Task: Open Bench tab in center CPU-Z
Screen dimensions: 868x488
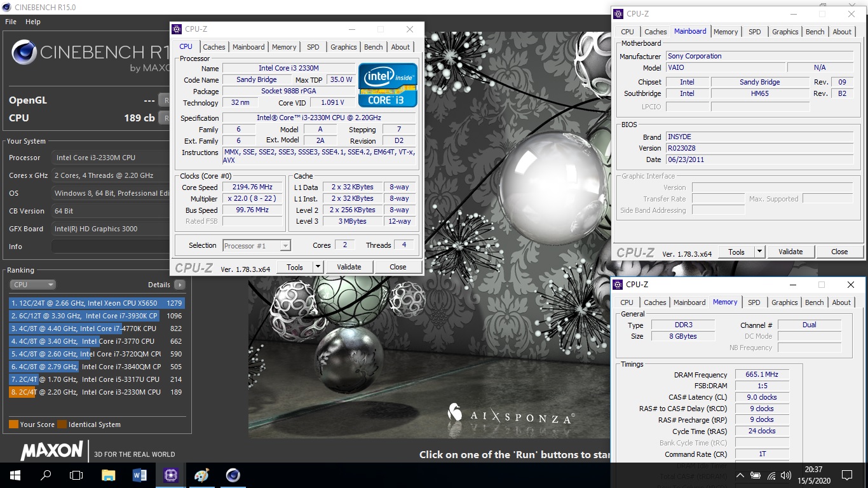Action: pyautogui.click(x=374, y=47)
